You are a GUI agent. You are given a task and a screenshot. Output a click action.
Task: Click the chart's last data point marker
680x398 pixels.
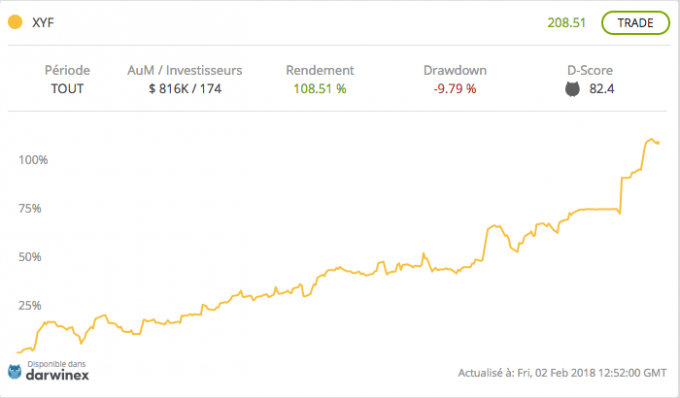coord(657,143)
